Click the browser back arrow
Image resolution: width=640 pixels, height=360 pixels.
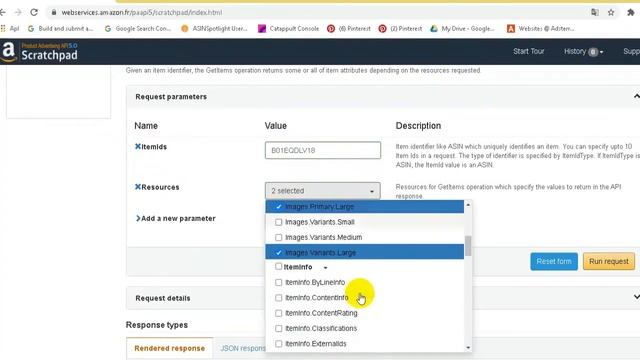coord(3,13)
